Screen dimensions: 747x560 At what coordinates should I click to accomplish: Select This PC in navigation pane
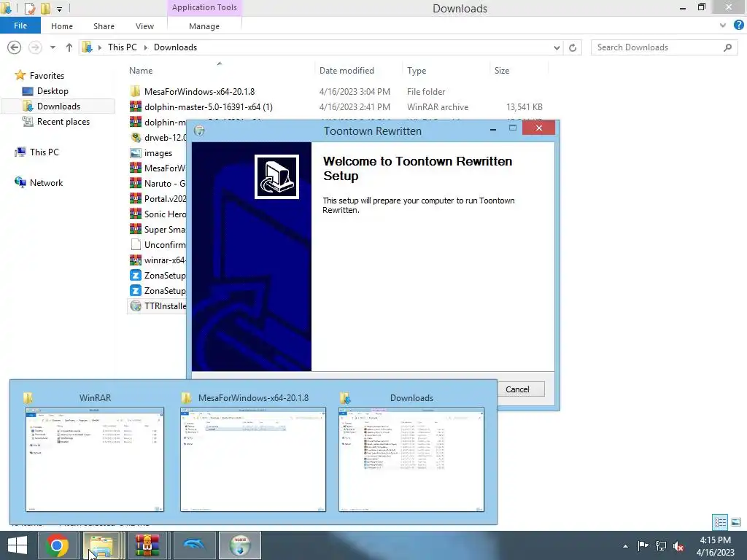click(44, 152)
